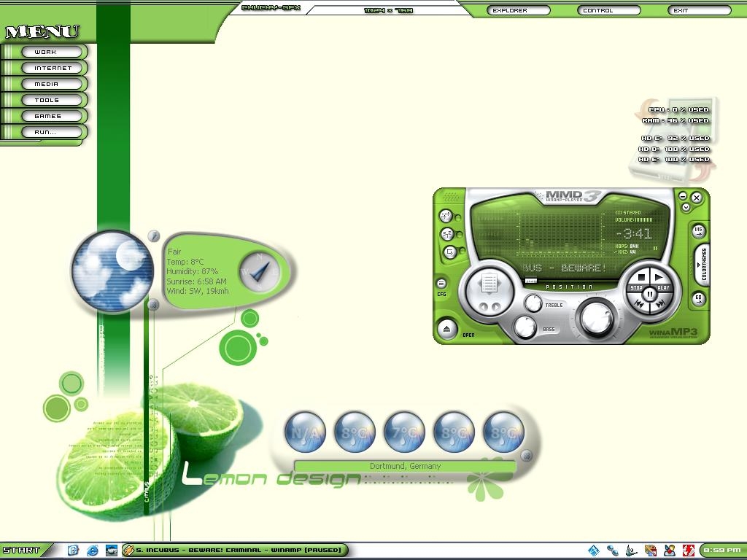Viewport: 747px width, 560px height.
Task: Click the small round button beside the forecast orbs
Action: coord(526,456)
